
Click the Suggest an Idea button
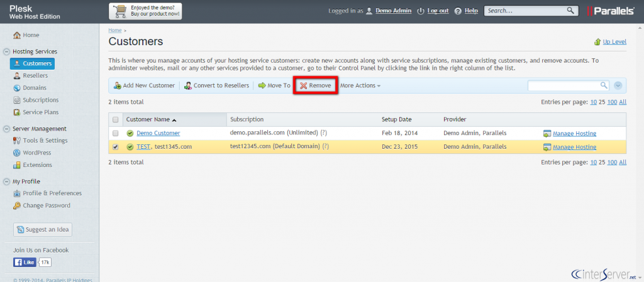tap(43, 230)
